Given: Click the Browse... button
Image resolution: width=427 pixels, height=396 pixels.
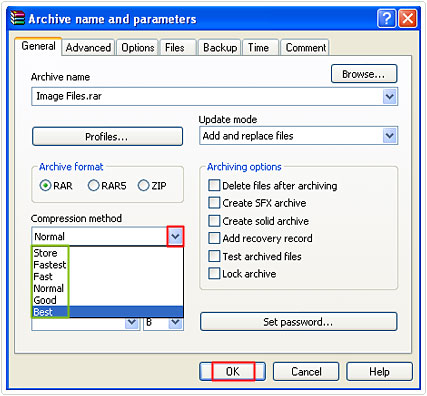Looking at the screenshot, I should [364, 74].
